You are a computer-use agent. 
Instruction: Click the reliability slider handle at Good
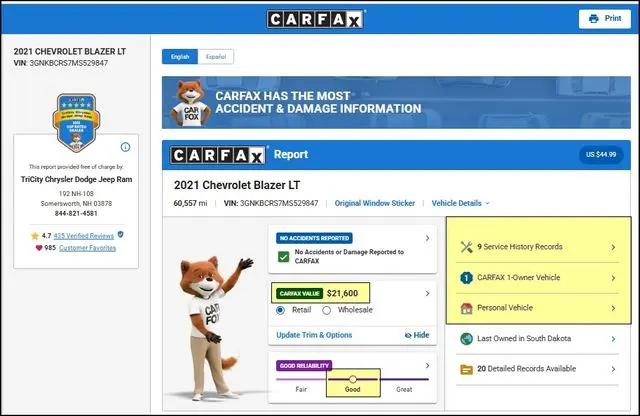pyautogui.click(x=353, y=379)
